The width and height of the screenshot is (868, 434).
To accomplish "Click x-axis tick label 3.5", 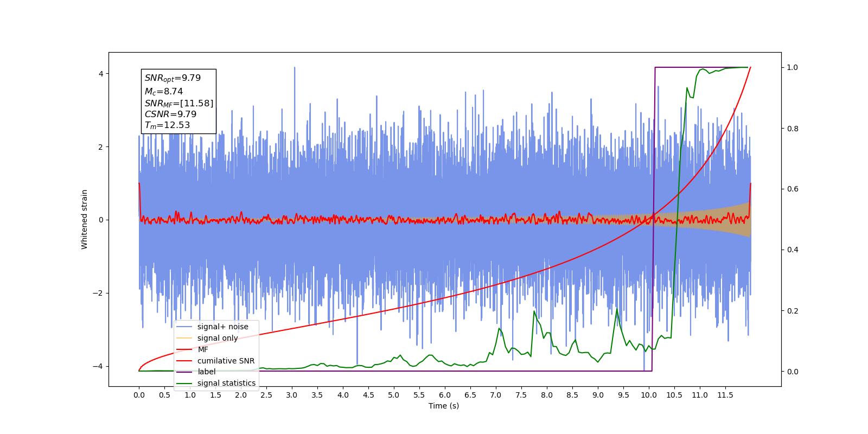I will [x=317, y=395].
